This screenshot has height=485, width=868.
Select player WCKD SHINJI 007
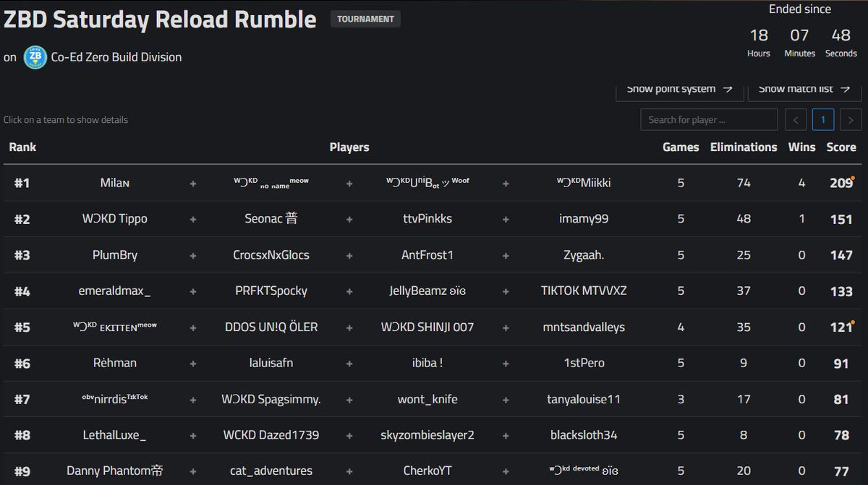click(x=427, y=327)
